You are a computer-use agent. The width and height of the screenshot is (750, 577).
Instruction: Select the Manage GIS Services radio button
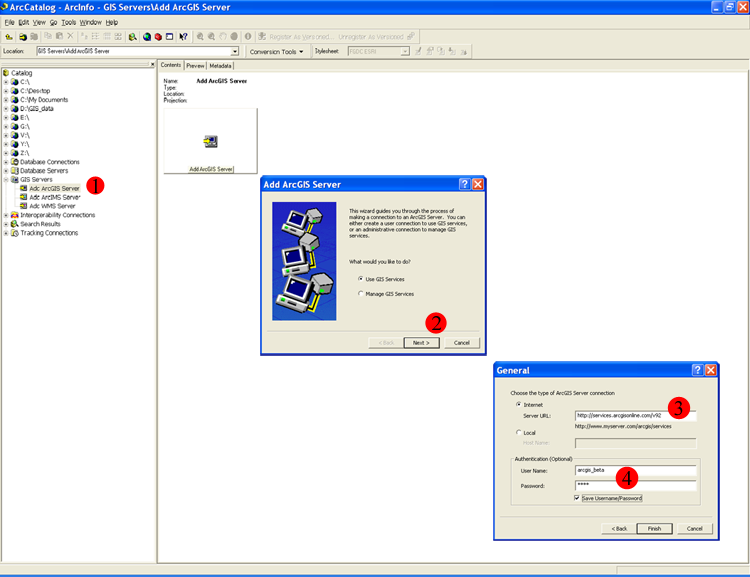pyautogui.click(x=361, y=293)
